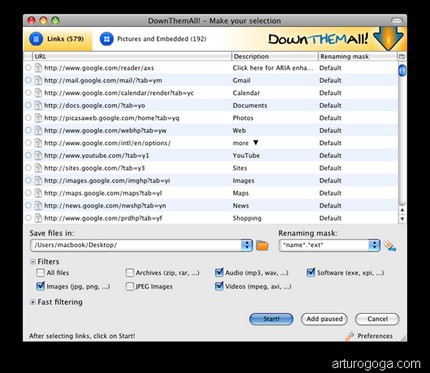Click the Save files in path field
The width and height of the screenshot is (430, 373).
136,245
